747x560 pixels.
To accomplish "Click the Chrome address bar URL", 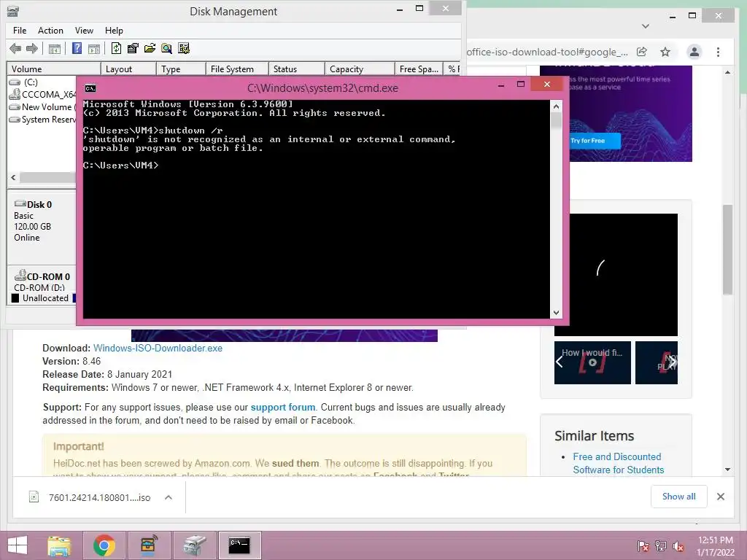I will coord(547,52).
